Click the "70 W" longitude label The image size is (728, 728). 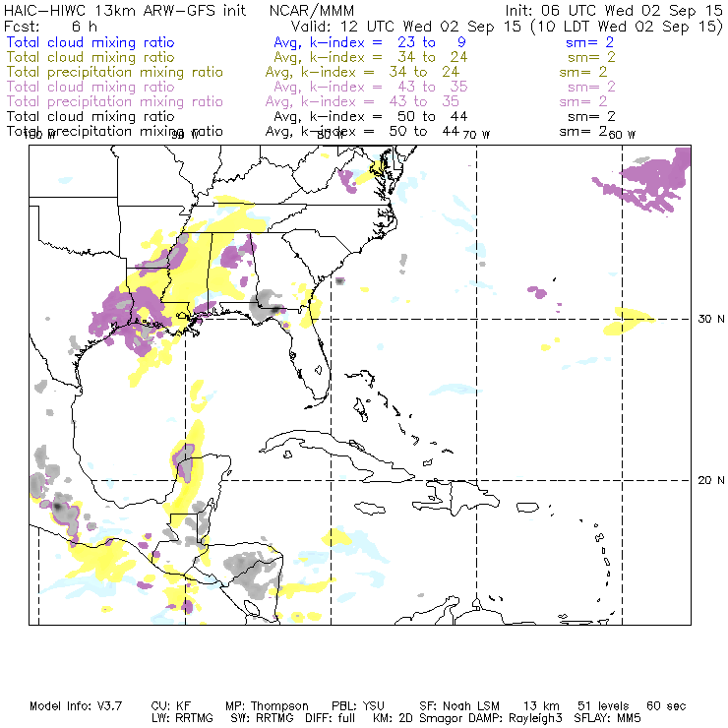(x=476, y=135)
